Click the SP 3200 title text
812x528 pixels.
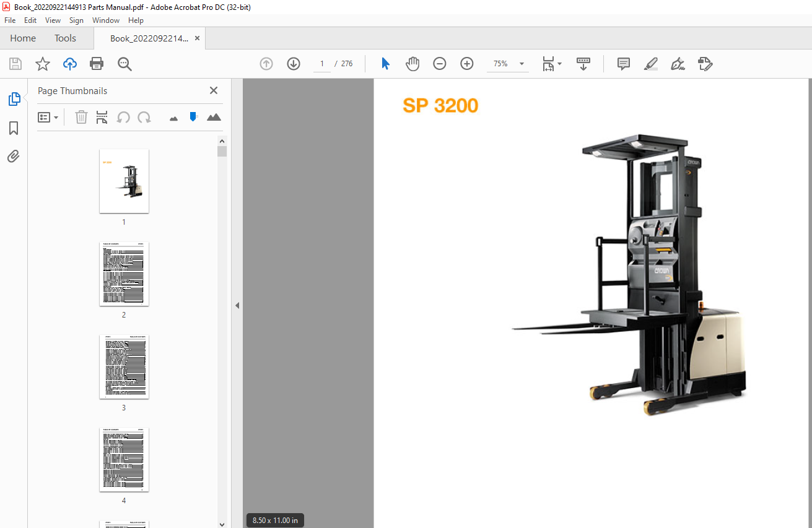440,106
